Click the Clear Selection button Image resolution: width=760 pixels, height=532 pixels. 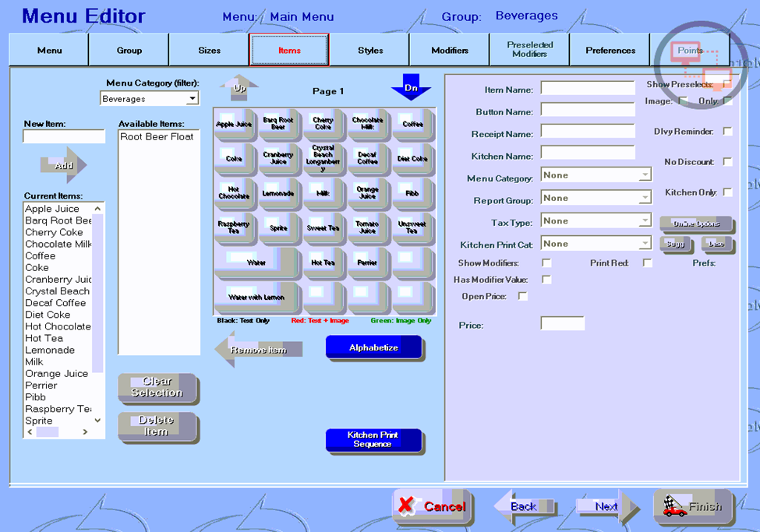(158, 388)
